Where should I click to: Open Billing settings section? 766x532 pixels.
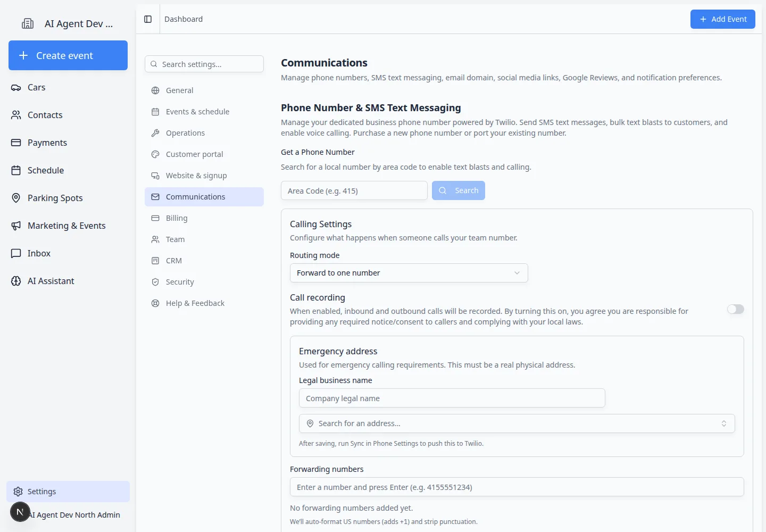coord(204,218)
